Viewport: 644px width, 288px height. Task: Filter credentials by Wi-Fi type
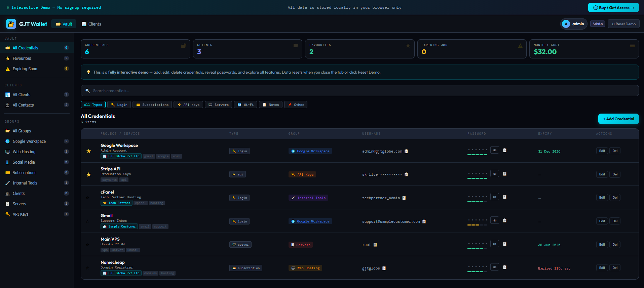coord(245,105)
